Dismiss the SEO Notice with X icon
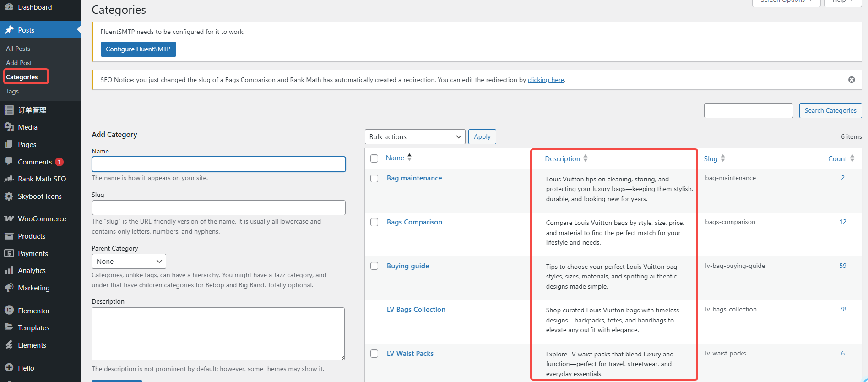Screen dimensions: 868x382 (852, 80)
